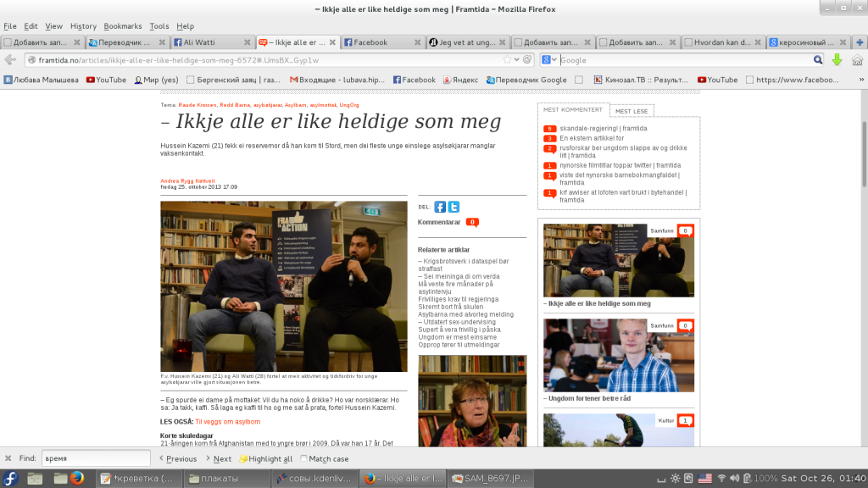Open the 'Til veggs om asylborn' link
Screen dimensions: 868x488
227,421
